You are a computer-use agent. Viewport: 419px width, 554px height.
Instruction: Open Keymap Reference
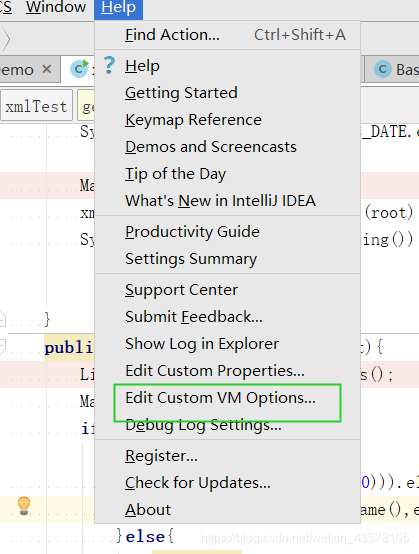(228, 120)
